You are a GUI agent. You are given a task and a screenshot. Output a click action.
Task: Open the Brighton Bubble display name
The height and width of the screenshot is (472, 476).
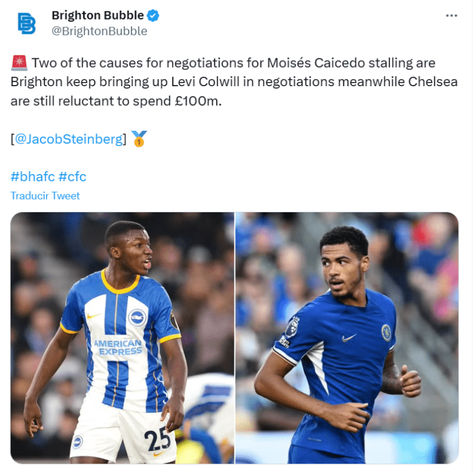(x=98, y=15)
